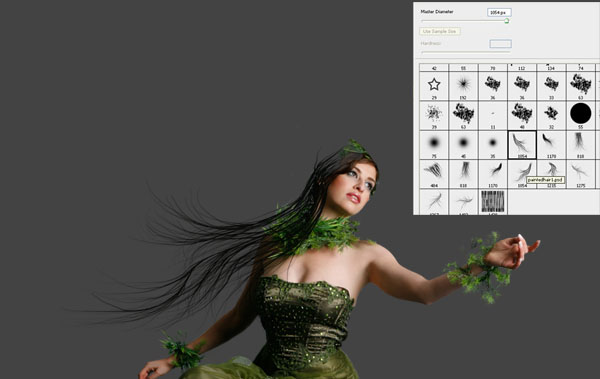Choose the soft round brush 45
600x379 pixels.
point(463,145)
